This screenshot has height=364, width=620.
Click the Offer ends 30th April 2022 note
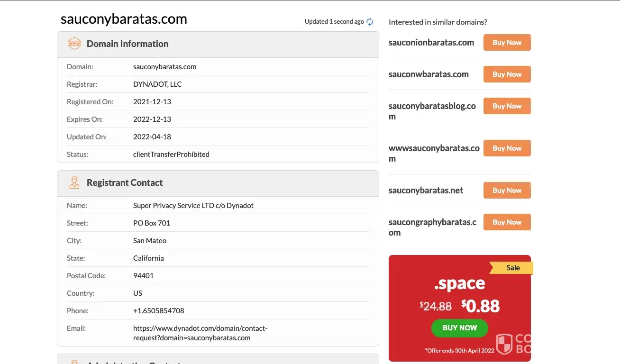pyautogui.click(x=459, y=351)
